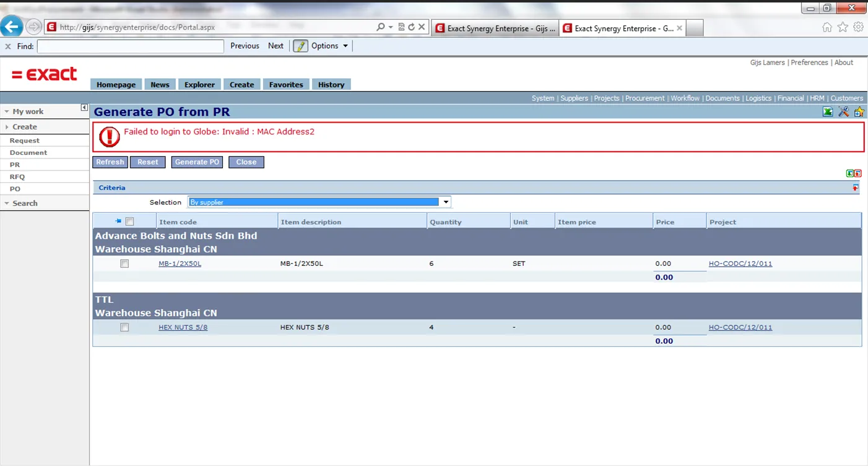Check the MB-1/2X50L item checkbox
Viewport: 868px width, 466px height.
click(x=124, y=263)
